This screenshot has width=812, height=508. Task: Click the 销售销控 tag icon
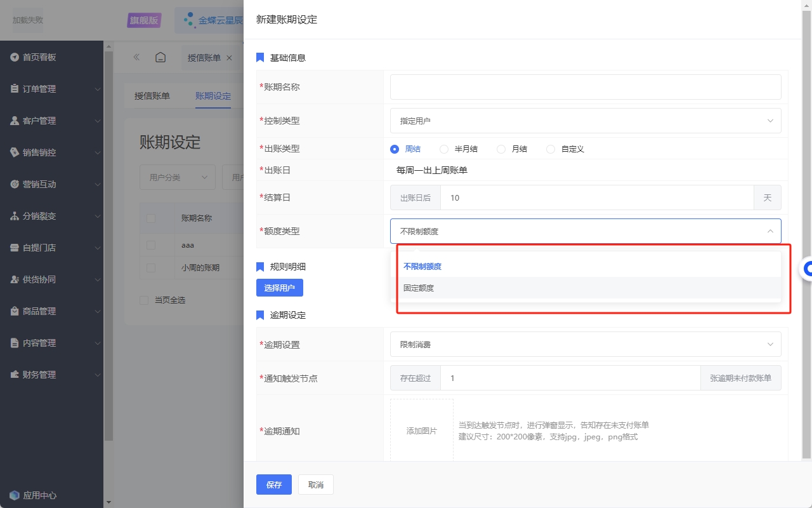15,152
